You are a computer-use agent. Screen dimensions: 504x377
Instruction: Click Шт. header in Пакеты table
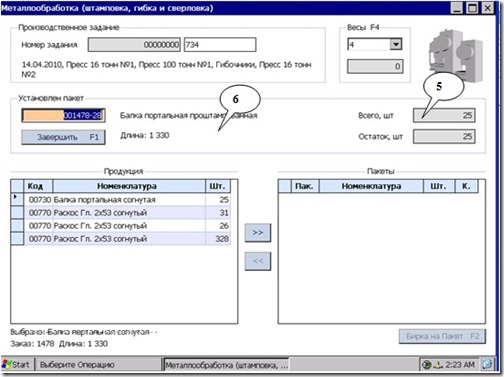[x=439, y=186]
